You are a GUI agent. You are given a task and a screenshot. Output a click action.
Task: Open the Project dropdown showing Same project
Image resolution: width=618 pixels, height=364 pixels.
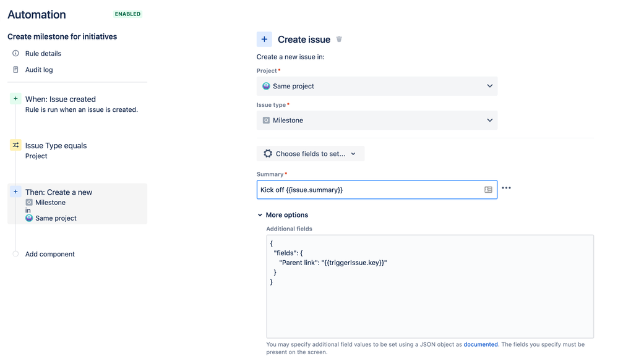point(377,86)
